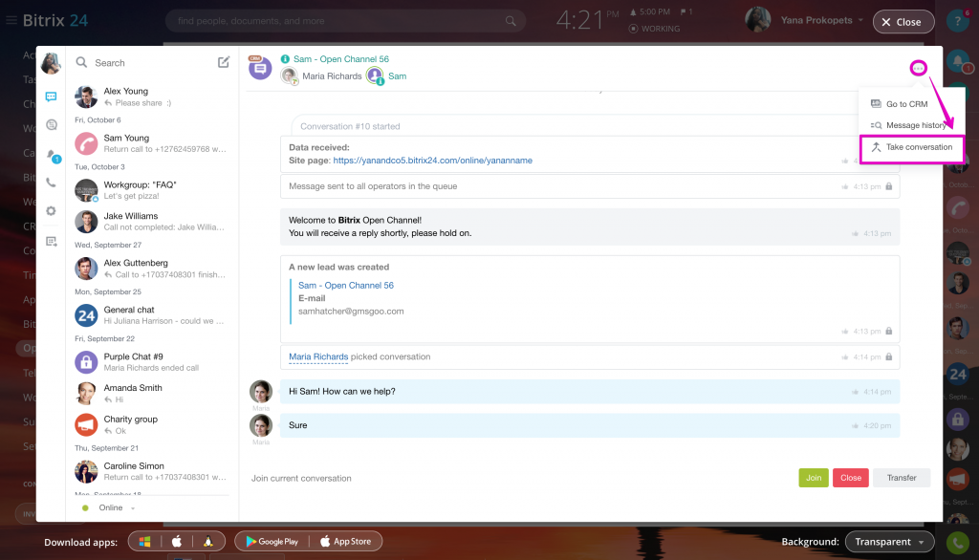Open the Alex Guttenberg chat
Image resolution: width=979 pixels, height=560 pixels.
click(150, 269)
